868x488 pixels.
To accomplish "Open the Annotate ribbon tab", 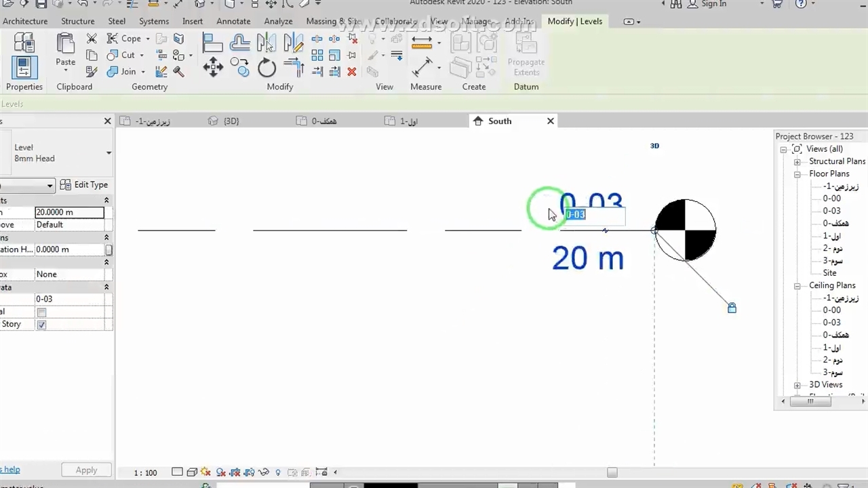I will [233, 21].
